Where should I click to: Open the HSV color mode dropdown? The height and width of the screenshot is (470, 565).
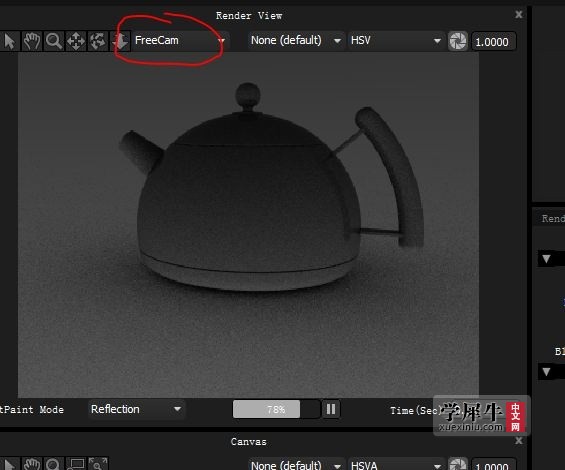point(396,40)
